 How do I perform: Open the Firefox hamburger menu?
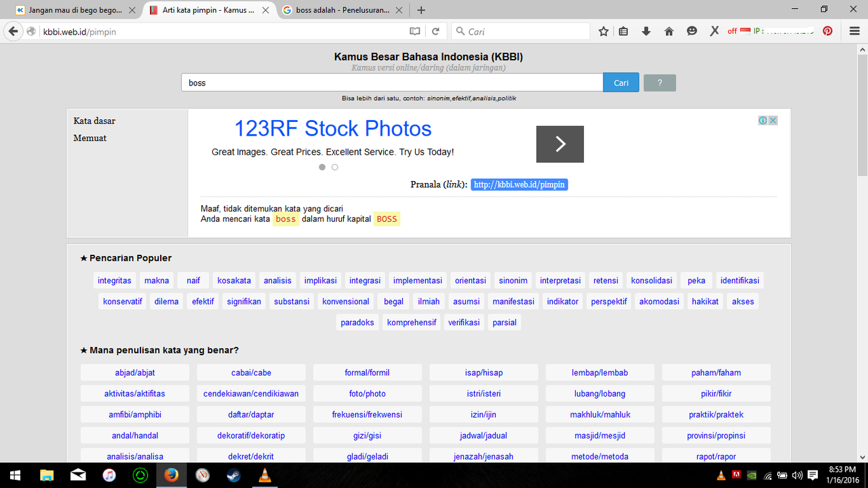[x=854, y=31]
